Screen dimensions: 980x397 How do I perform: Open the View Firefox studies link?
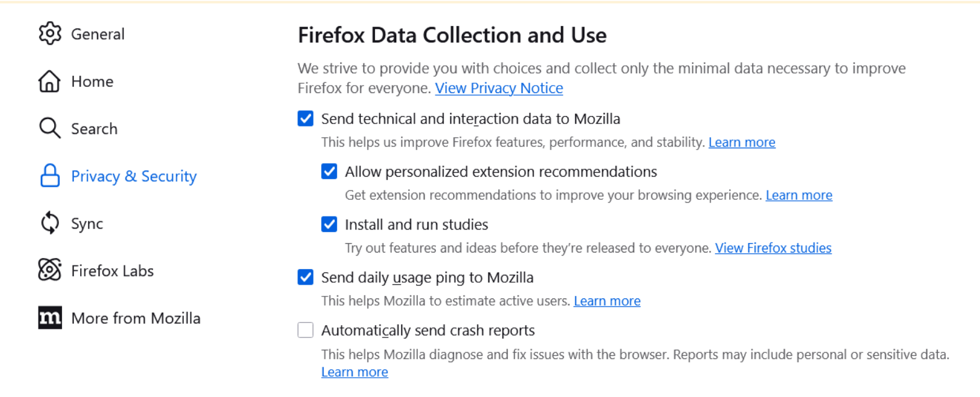pos(773,248)
